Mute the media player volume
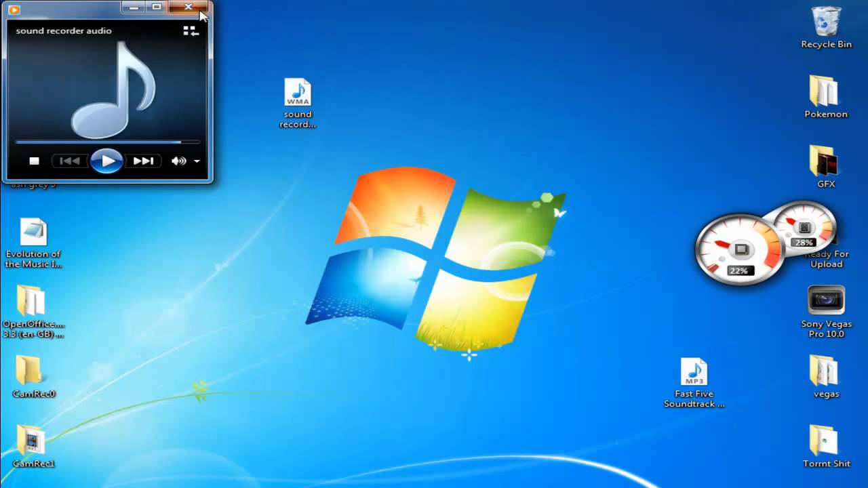 tap(178, 161)
